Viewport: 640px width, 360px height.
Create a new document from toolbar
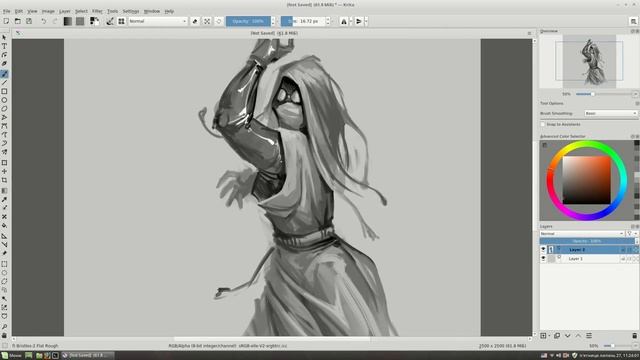[x=6, y=21]
